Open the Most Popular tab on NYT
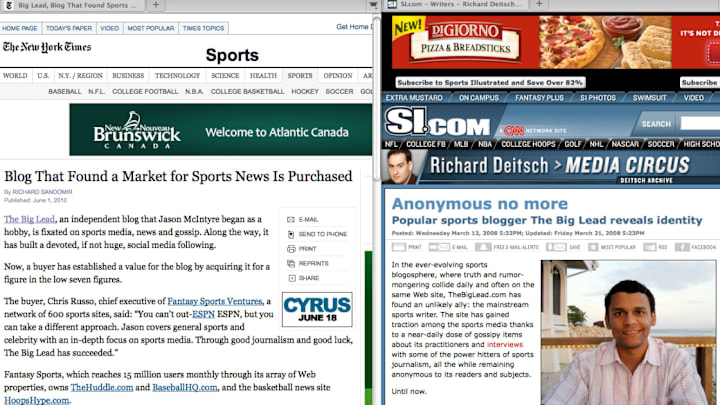The width and height of the screenshot is (720, 405). pyautogui.click(x=151, y=28)
